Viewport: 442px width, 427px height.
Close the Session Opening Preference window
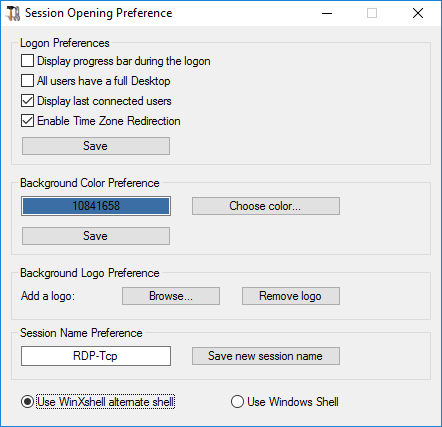(x=418, y=13)
